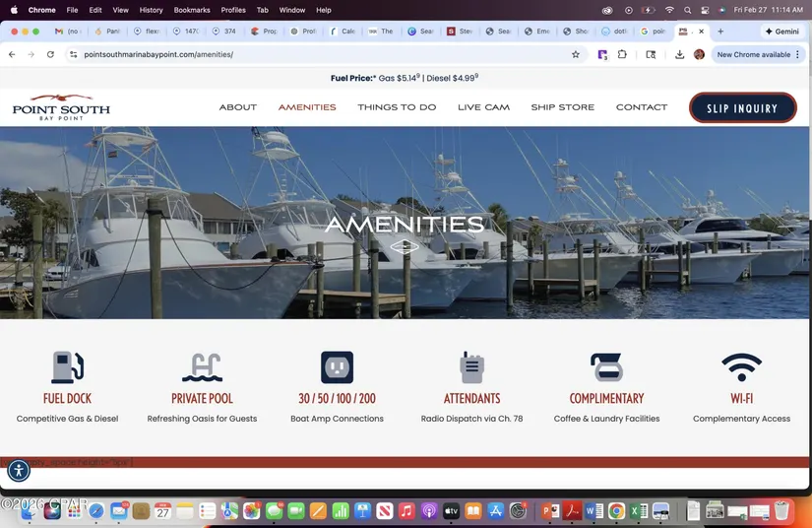This screenshot has height=528, width=812.
Task: Bookmark this page with the star icon
Action: pyautogui.click(x=576, y=55)
